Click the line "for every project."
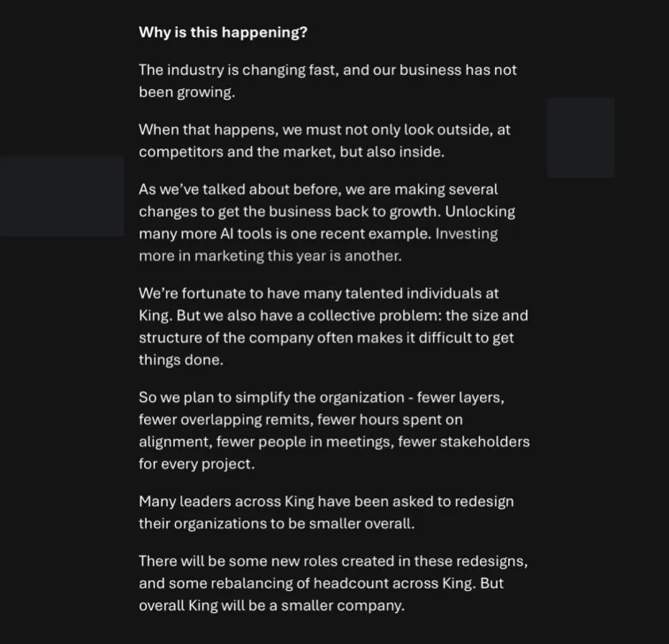 pos(196,464)
